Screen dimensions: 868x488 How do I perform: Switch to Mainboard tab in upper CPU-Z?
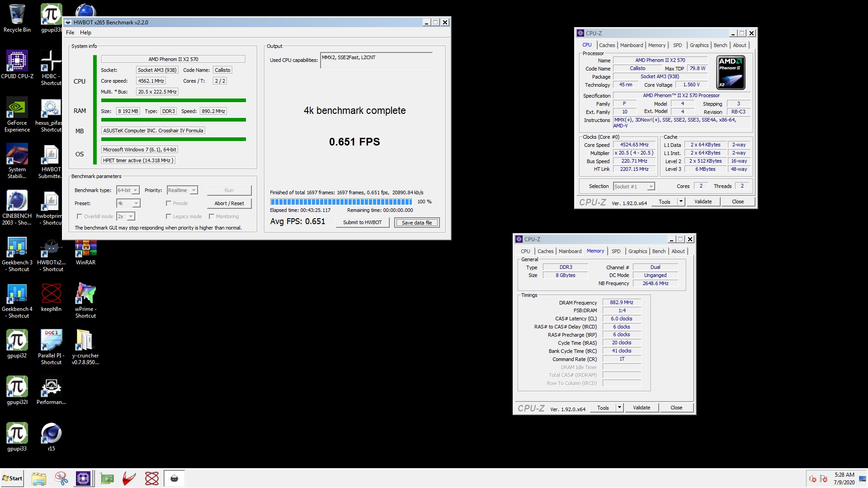point(632,45)
